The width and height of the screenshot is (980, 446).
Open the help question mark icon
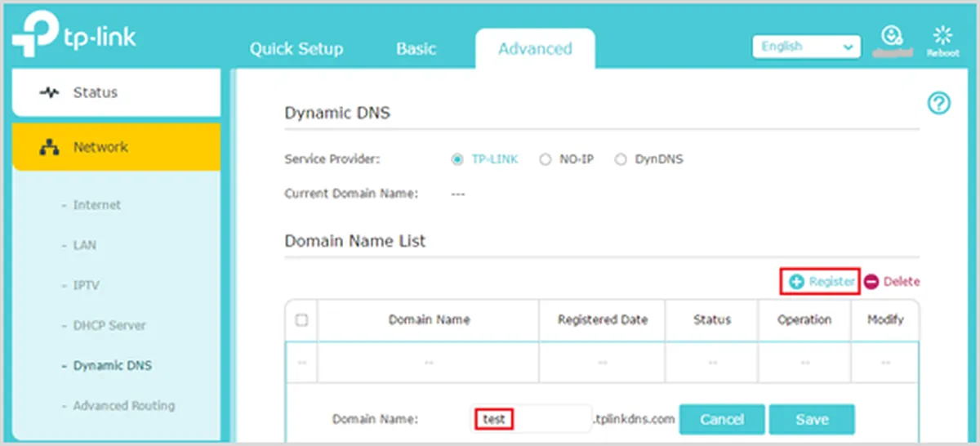click(x=939, y=103)
